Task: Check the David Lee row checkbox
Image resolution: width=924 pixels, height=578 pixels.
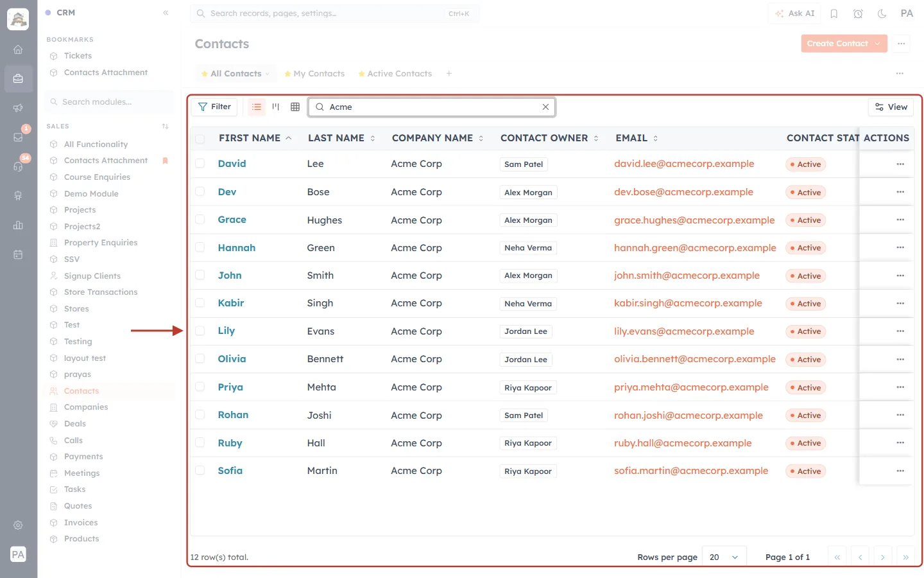Action: [x=200, y=164]
